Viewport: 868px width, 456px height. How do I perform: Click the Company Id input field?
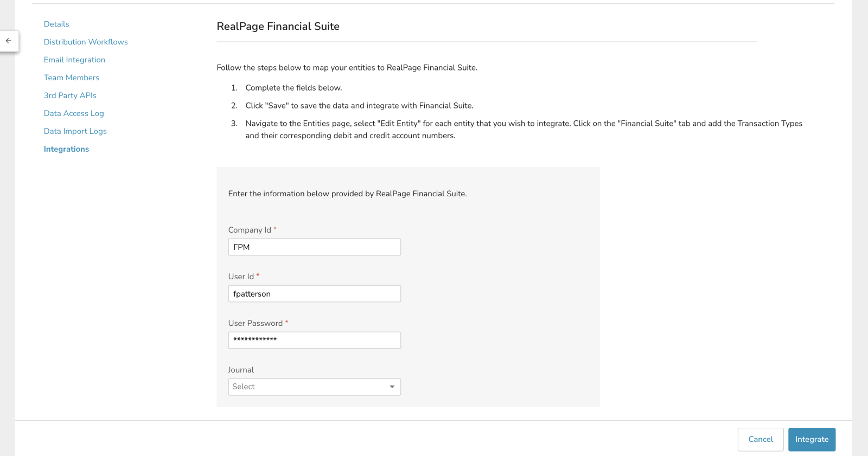click(314, 247)
